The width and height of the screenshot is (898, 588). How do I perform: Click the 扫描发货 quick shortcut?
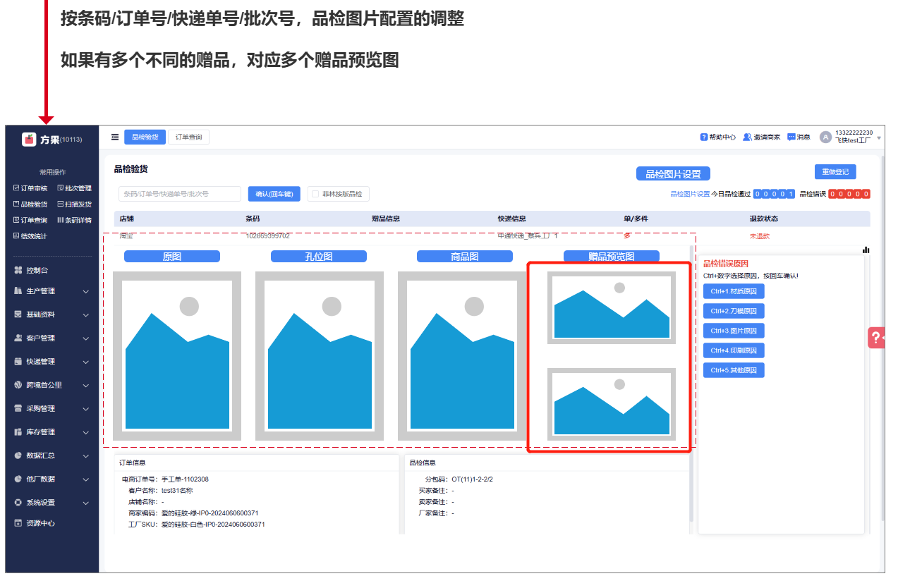pos(74,204)
